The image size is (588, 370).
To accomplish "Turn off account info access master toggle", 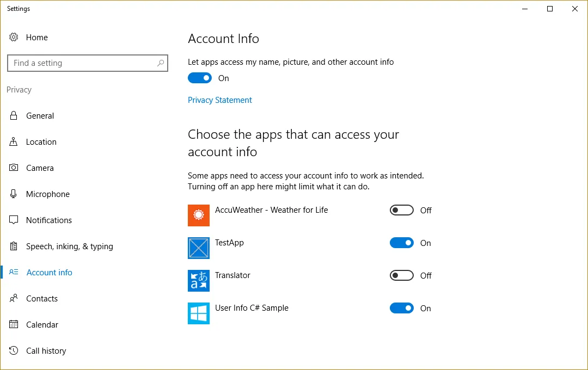I will pyautogui.click(x=200, y=78).
